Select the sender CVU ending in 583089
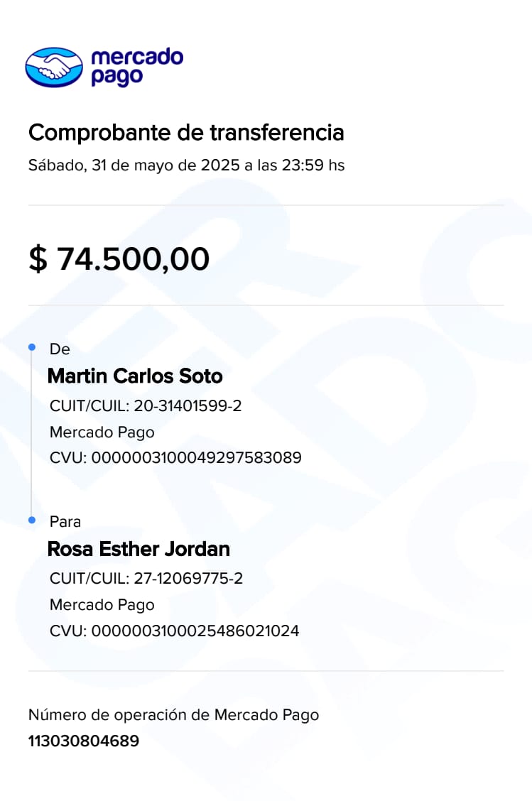 [x=175, y=458]
